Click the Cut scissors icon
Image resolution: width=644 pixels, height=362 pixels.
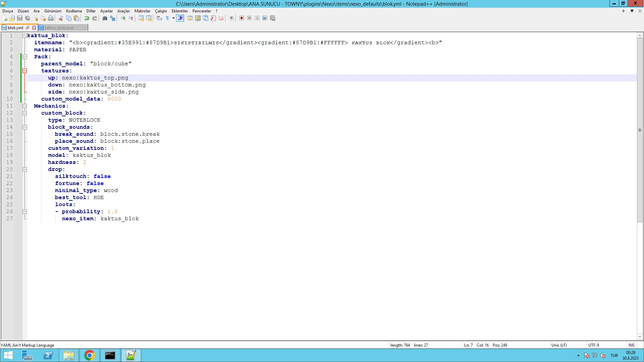pyautogui.click(x=61, y=18)
